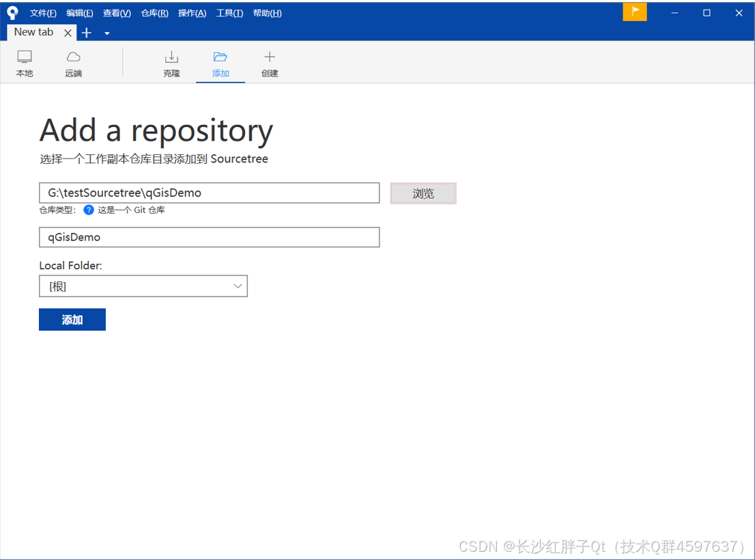
Task: Click the repository path input field
Action: coord(210,193)
